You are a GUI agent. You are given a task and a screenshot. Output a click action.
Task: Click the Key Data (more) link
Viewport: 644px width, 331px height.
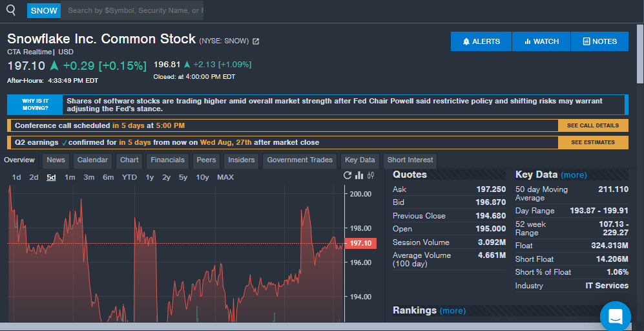574,175
